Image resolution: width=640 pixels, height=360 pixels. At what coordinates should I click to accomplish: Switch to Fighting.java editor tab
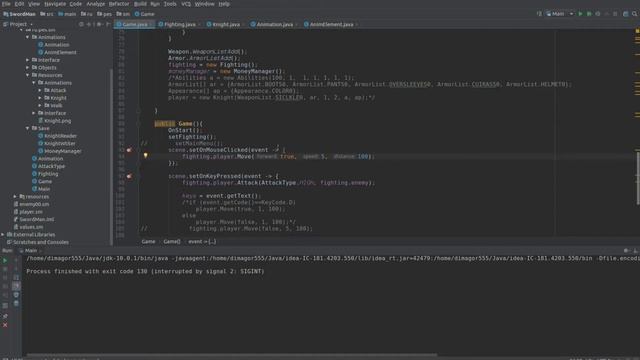(180, 24)
